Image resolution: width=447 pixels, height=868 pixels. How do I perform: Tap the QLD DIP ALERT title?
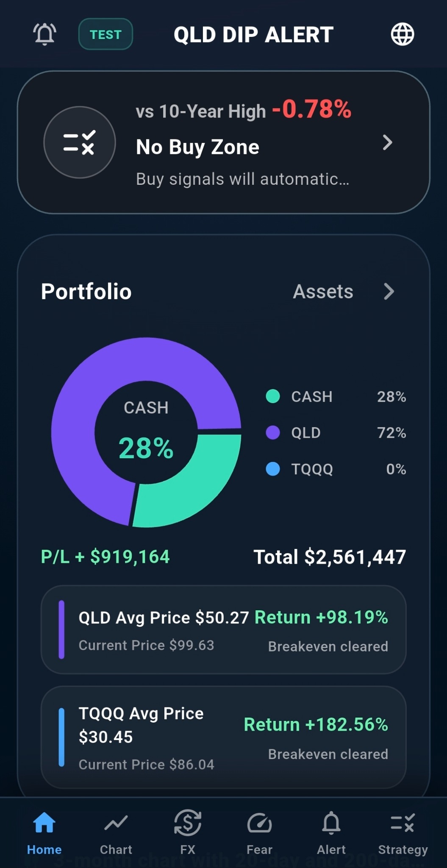pyautogui.click(x=253, y=35)
